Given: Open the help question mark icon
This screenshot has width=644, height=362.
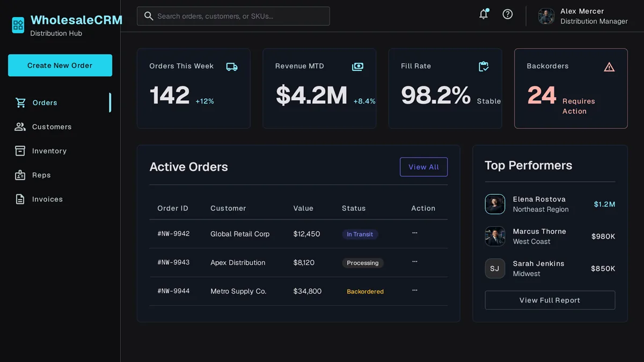Looking at the screenshot, I should (x=508, y=14).
